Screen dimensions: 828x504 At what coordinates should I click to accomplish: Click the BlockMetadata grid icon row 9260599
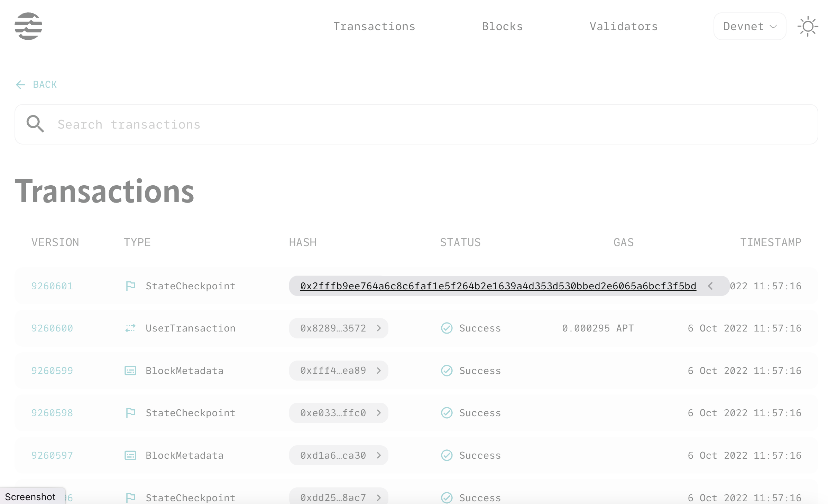click(x=130, y=371)
